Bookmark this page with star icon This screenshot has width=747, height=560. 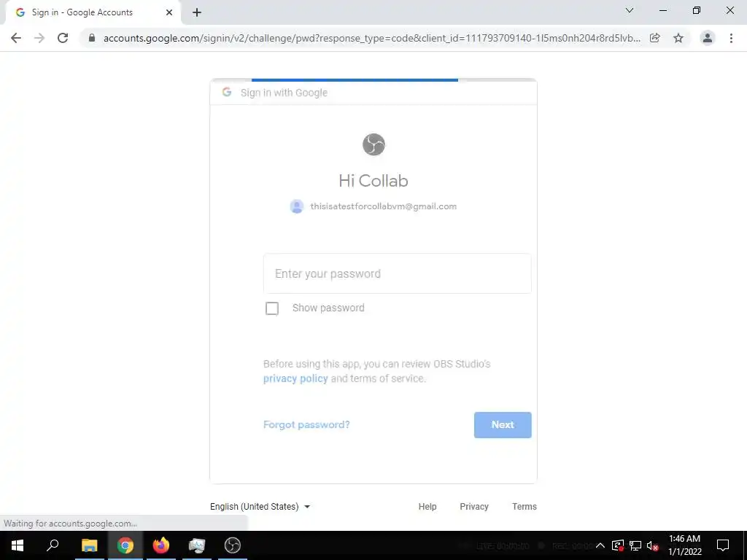(678, 38)
